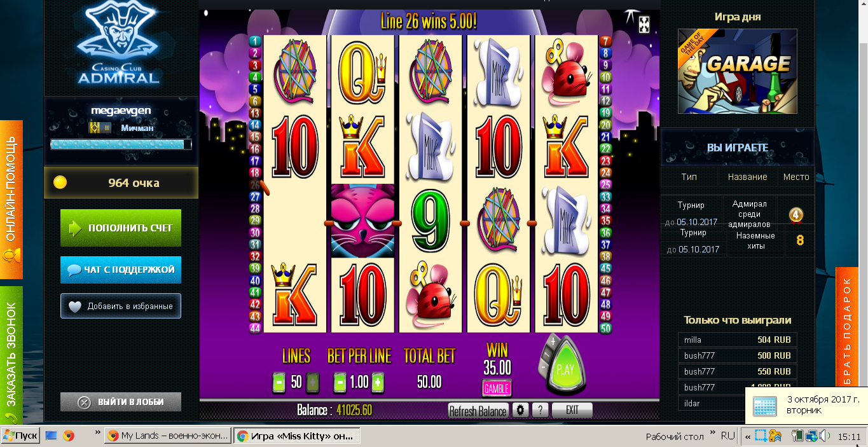Click Выйти в лобби button

point(121,402)
